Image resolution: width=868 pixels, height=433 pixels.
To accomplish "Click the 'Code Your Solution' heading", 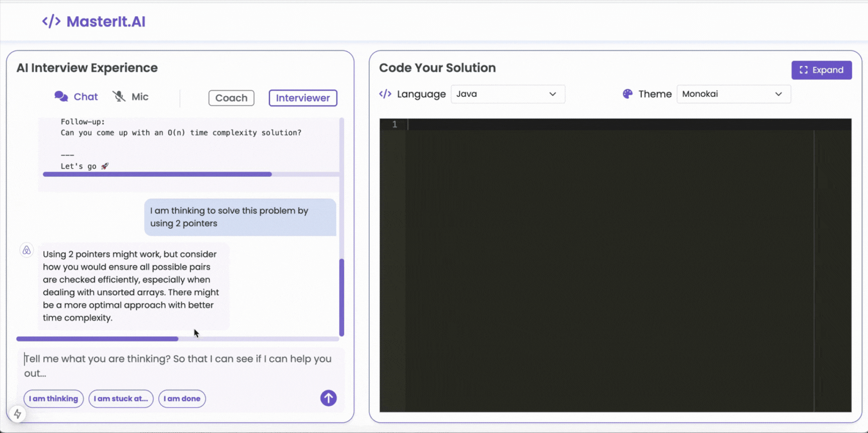I will pyautogui.click(x=437, y=68).
